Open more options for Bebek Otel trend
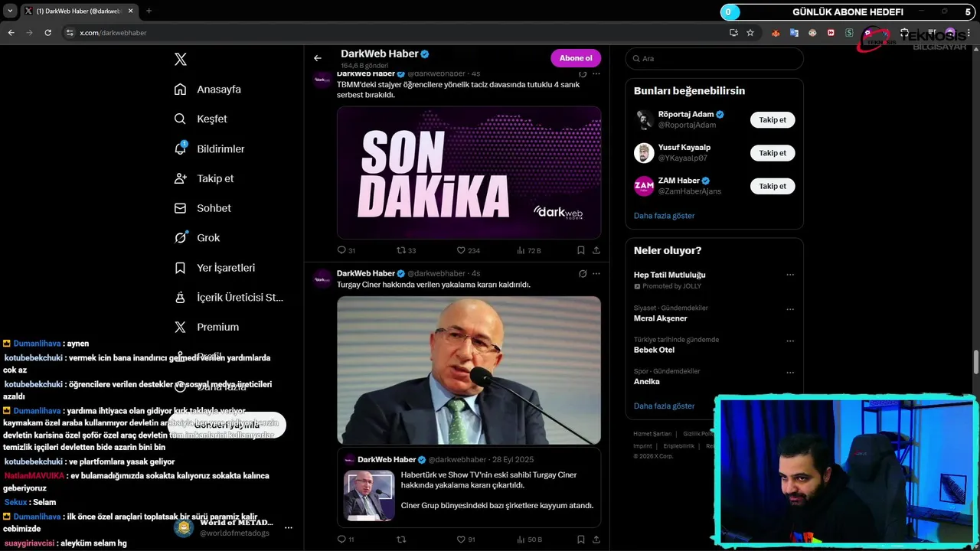The image size is (980, 551). [x=790, y=341]
